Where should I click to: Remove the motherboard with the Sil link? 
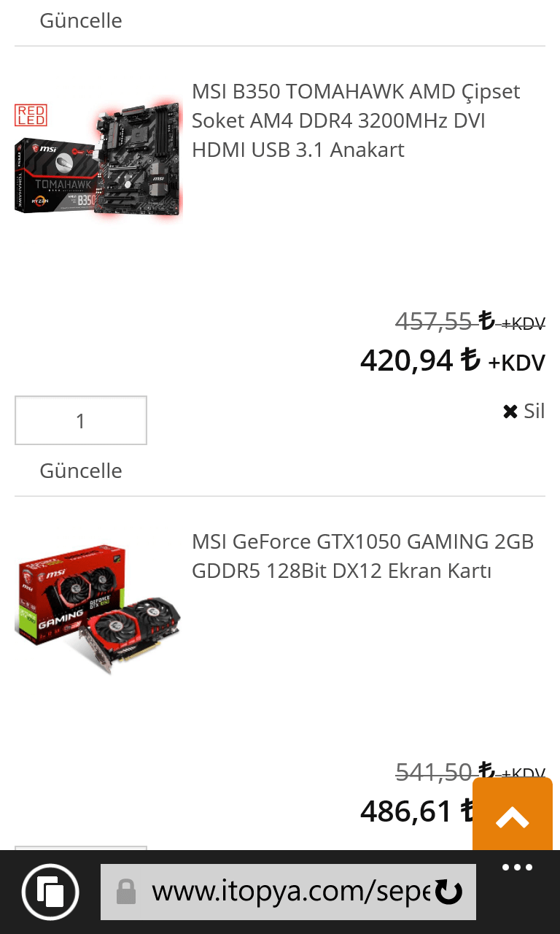click(524, 411)
